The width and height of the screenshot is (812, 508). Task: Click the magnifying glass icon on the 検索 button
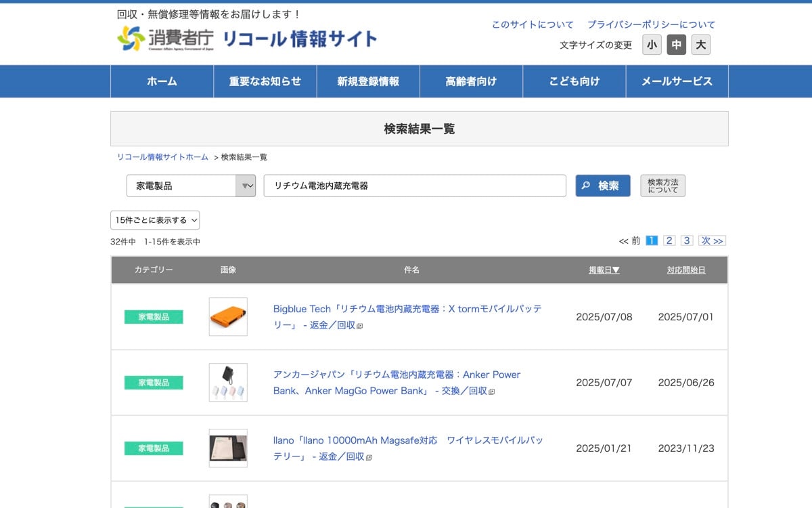tap(587, 186)
